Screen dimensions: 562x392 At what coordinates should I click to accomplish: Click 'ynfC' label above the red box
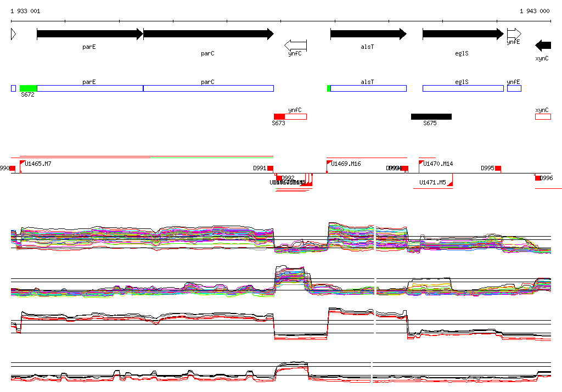(295, 110)
